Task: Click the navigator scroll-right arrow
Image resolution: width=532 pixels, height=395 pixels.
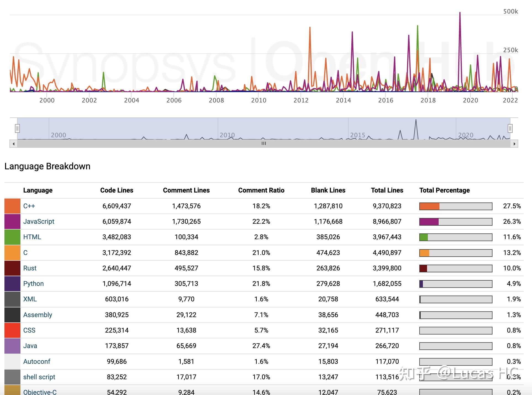Action: tap(514, 144)
